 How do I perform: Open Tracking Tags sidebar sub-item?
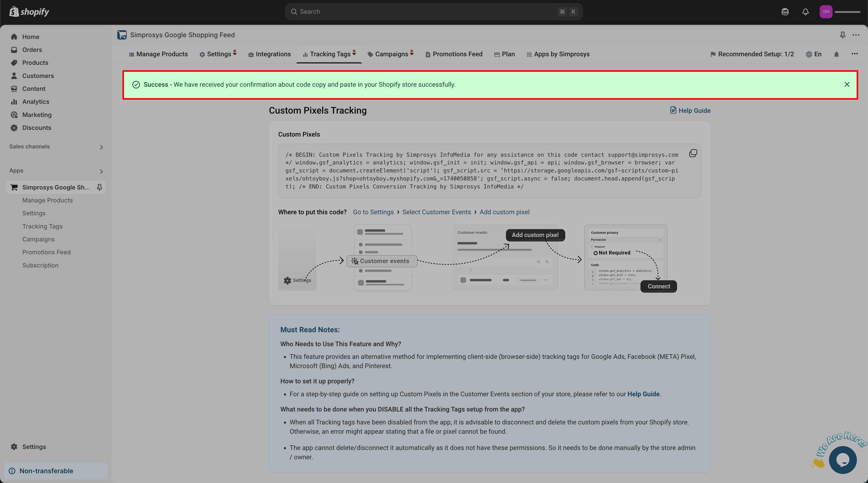pos(42,226)
